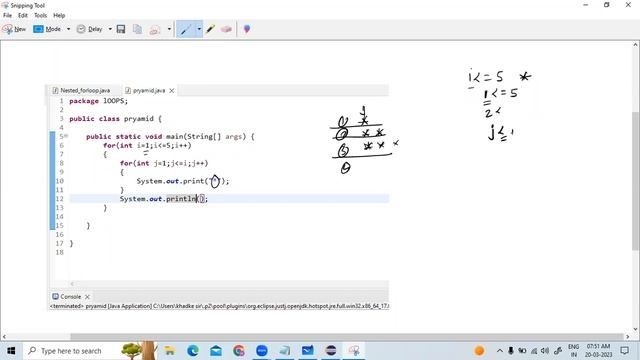
Task: Click the taskbar search box
Action: pyautogui.click(x=91, y=351)
